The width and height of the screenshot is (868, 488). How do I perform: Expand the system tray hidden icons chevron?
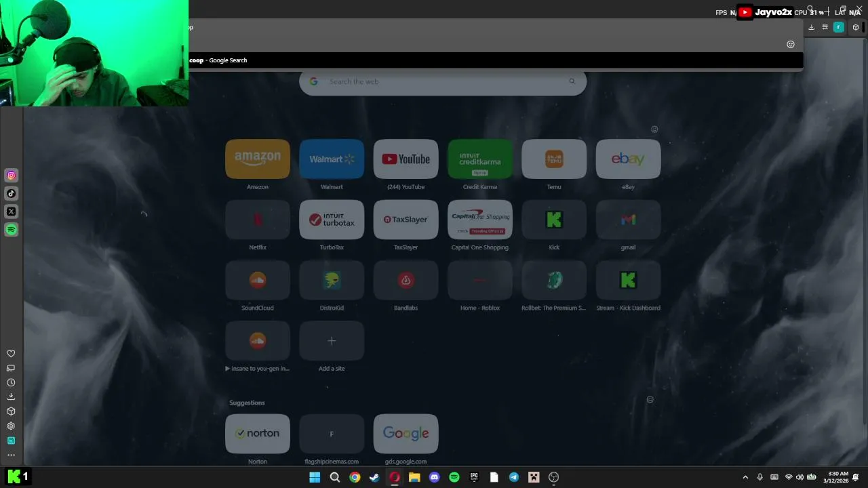tap(745, 477)
